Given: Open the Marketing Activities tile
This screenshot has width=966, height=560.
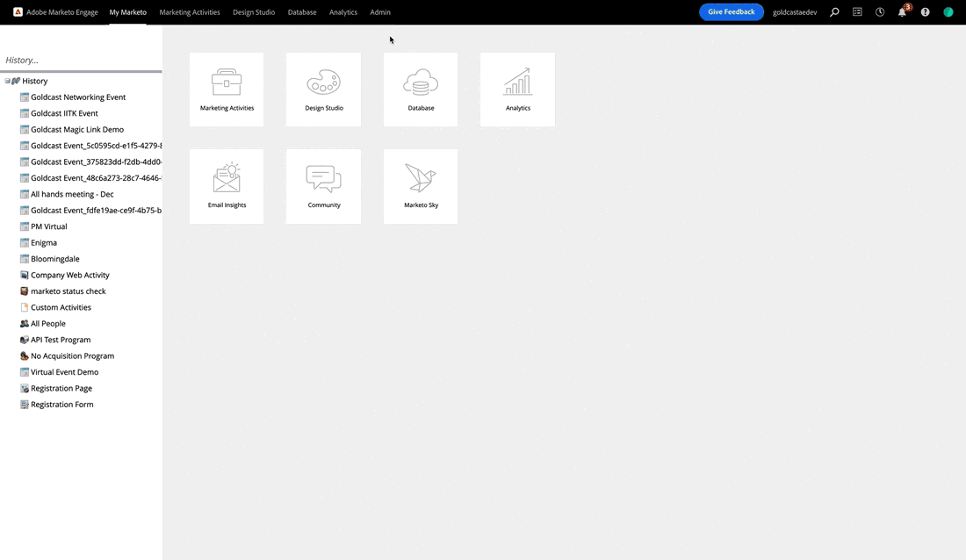Looking at the screenshot, I should (x=227, y=90).
